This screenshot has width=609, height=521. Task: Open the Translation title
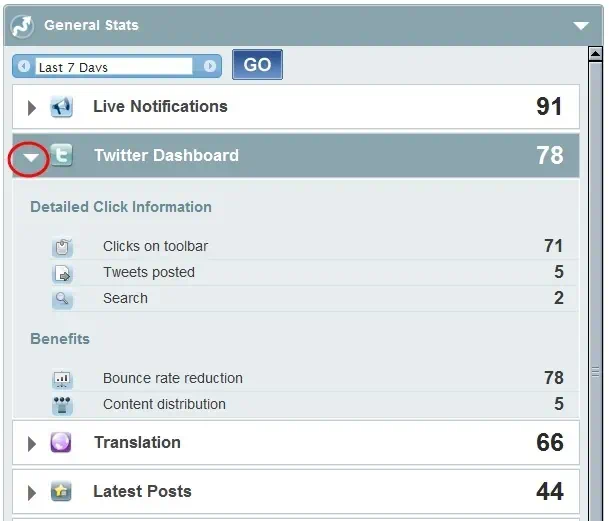[137, 443]
